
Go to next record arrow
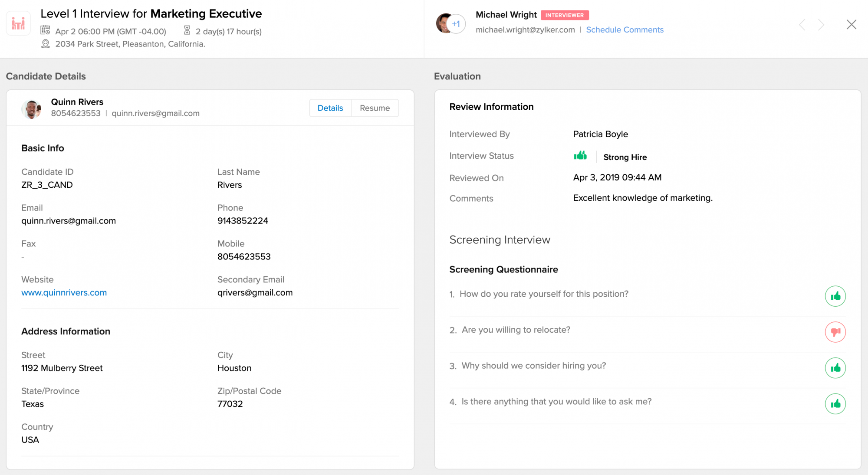[x=821, y=25]
